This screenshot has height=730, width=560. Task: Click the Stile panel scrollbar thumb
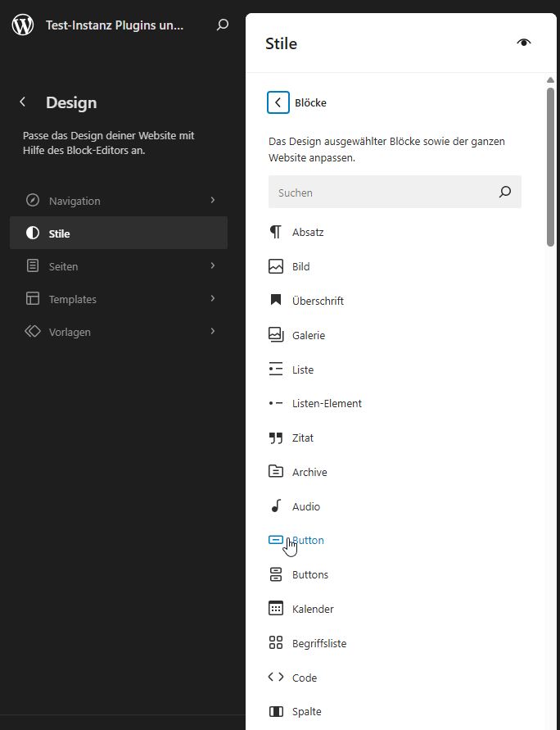point(551,167)
